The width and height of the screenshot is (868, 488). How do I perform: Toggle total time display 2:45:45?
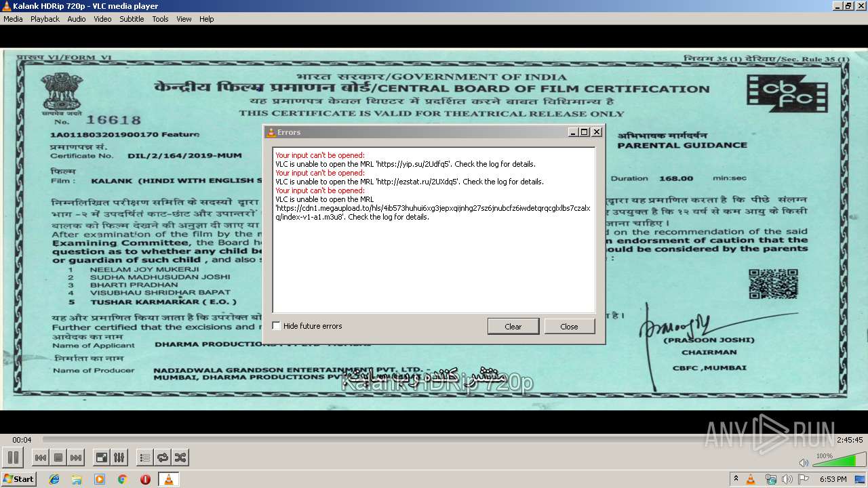click(849, 440)
